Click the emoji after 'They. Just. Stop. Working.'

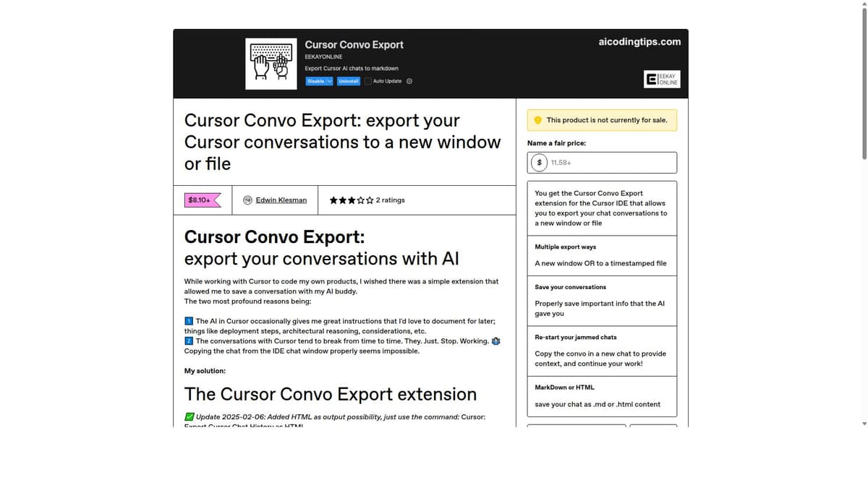click(x=495, y=341)
